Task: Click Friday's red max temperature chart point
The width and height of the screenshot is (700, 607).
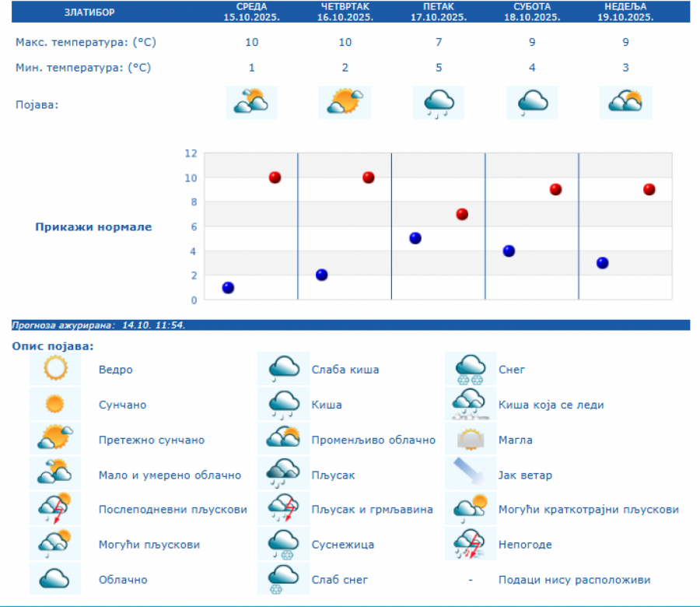Action: [x=462, y=214]
